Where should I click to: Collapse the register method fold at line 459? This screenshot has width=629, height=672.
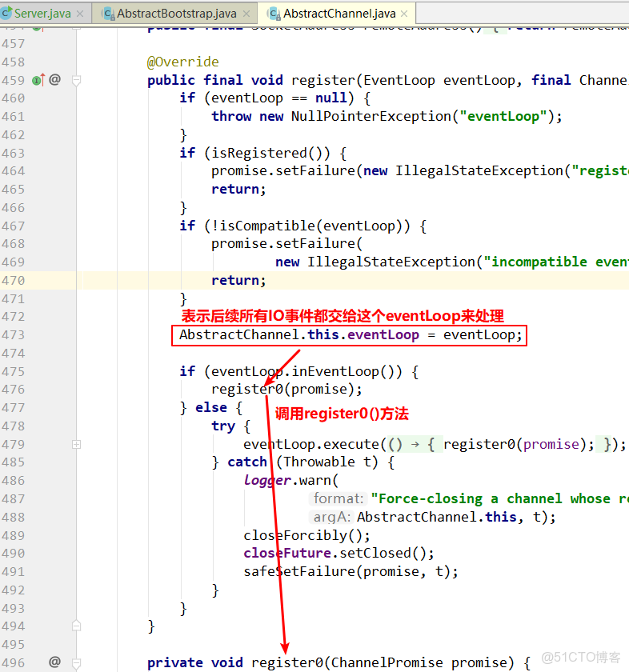click(x=76, y=80)
